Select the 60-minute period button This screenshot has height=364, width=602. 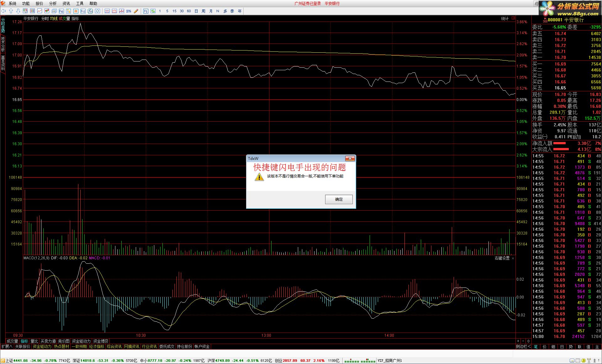point(189,11)
